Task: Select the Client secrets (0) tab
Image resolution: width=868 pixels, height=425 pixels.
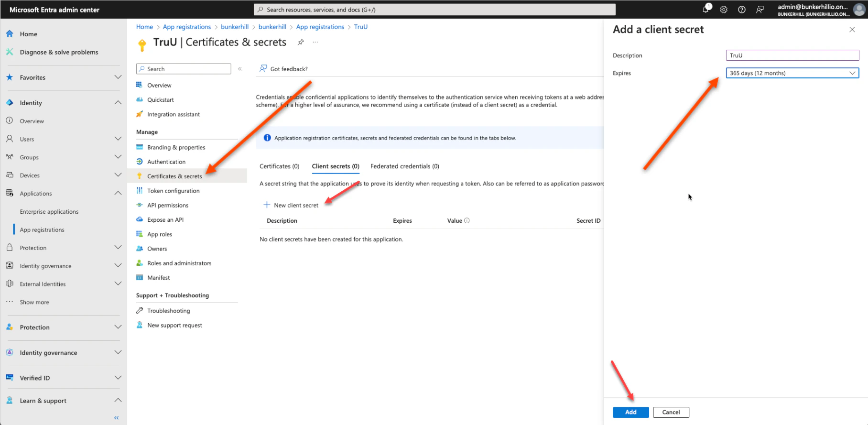Action: point(336,166)
